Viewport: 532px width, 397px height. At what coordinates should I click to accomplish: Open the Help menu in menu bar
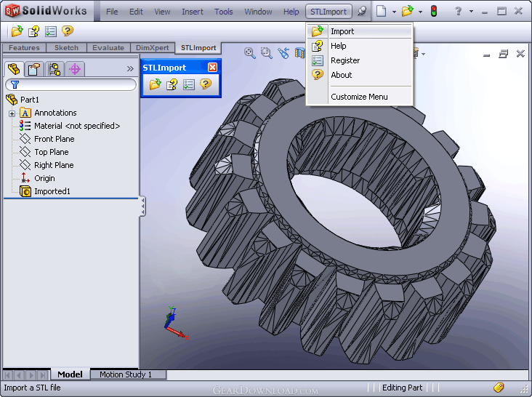(x=291, y=12)
